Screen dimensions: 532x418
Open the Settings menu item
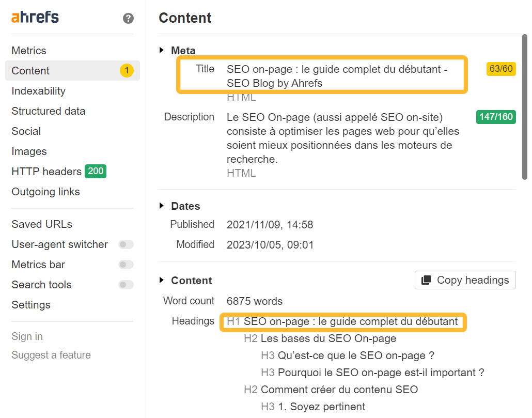pyautogui.click(x=30, y=305)
